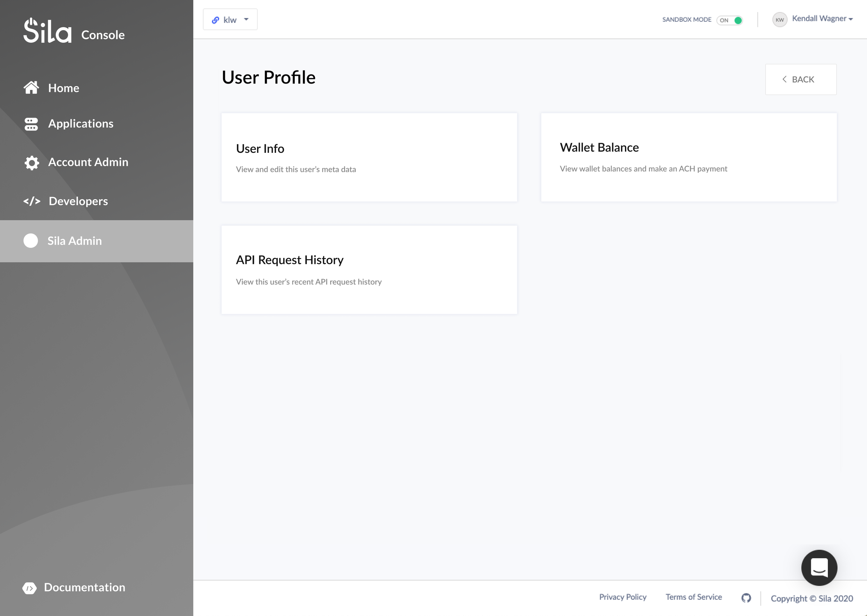Expand the klw app selector dropdown
The image size is (867, 616).
pos(230,20)
